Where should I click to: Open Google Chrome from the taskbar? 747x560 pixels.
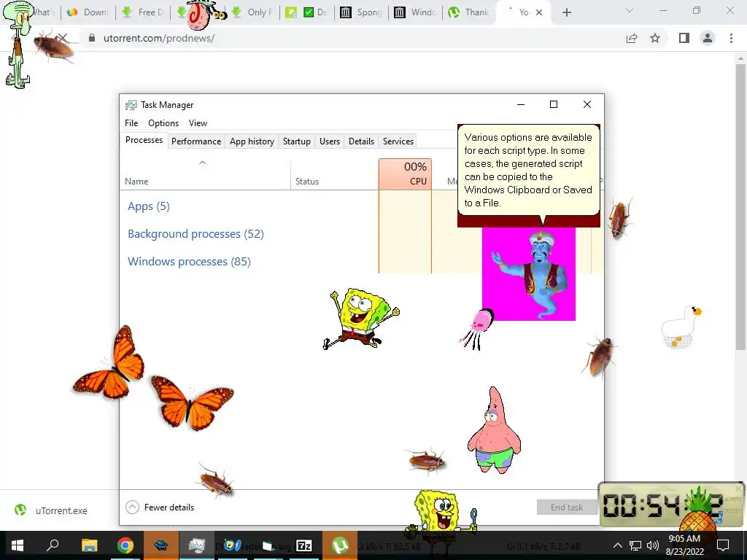click(x=125, y=545)
